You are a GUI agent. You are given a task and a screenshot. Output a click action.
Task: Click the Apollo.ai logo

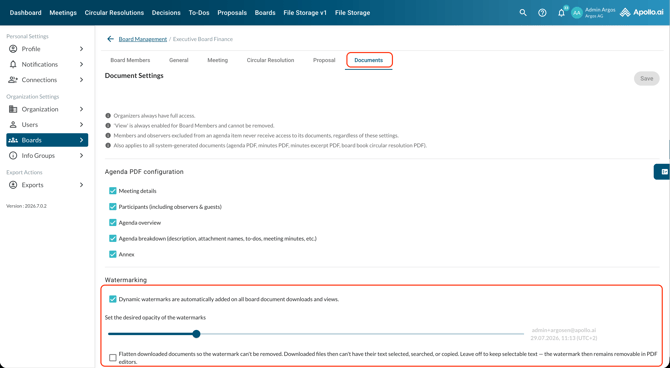[x=642, y=12]
